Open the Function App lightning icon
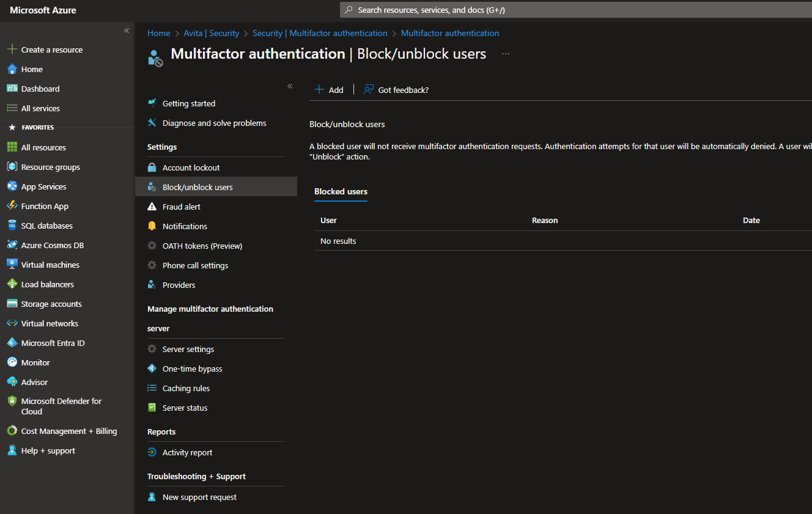This screenshot has height=514, width=812. [12, 206]
